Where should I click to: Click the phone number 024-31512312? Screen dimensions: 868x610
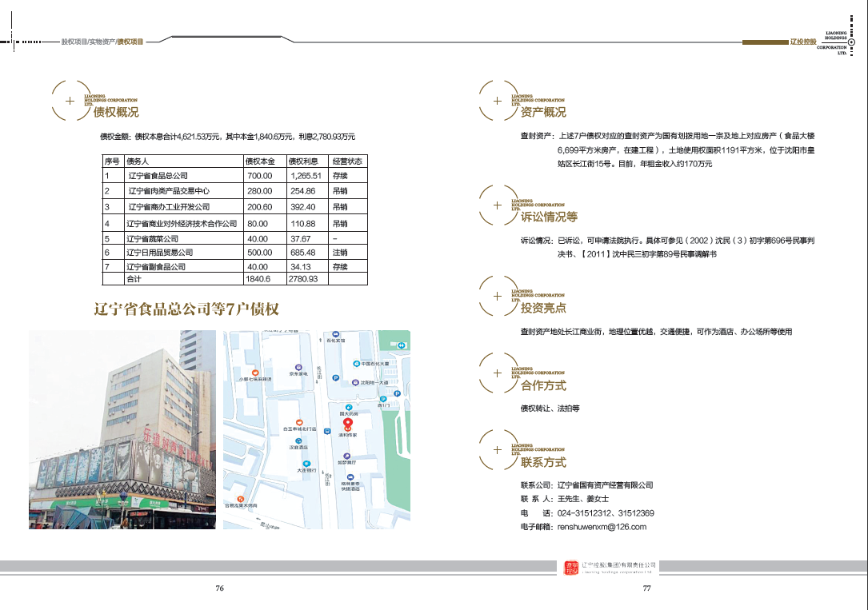585,513
